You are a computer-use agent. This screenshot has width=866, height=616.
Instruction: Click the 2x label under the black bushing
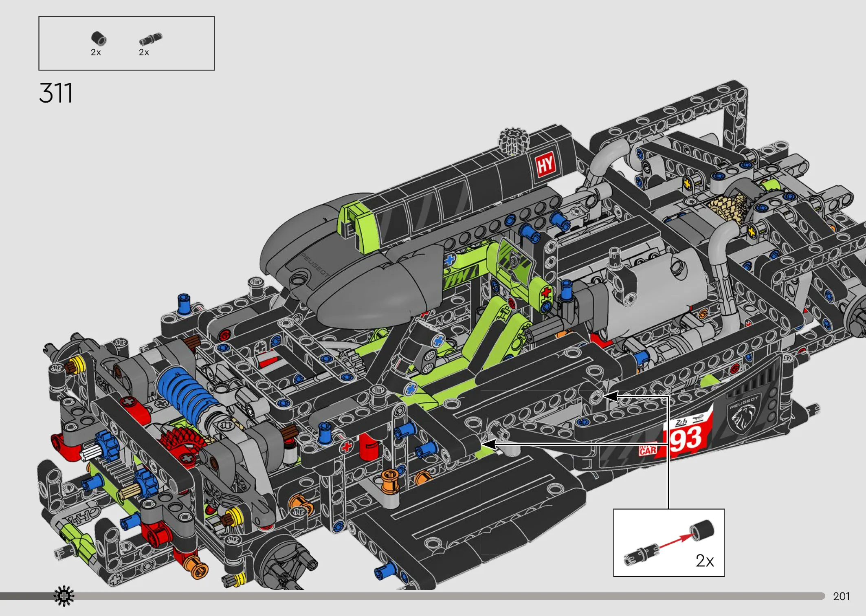coord(96,52)
